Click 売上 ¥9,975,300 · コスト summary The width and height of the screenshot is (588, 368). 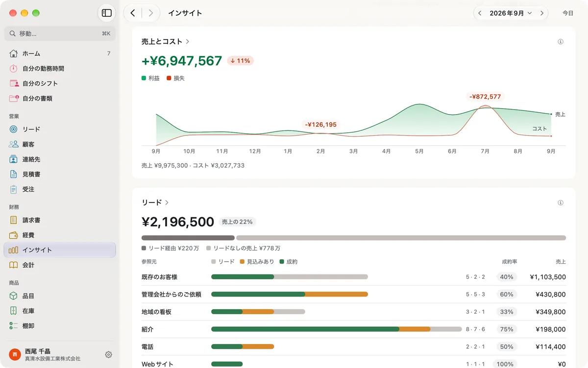click(x=193, y=166)
